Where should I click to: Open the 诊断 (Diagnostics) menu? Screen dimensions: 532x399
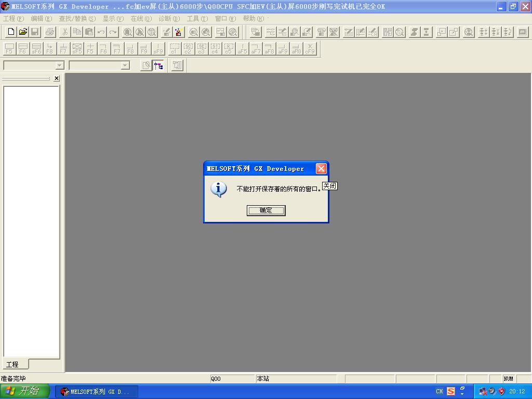point(169,18)
